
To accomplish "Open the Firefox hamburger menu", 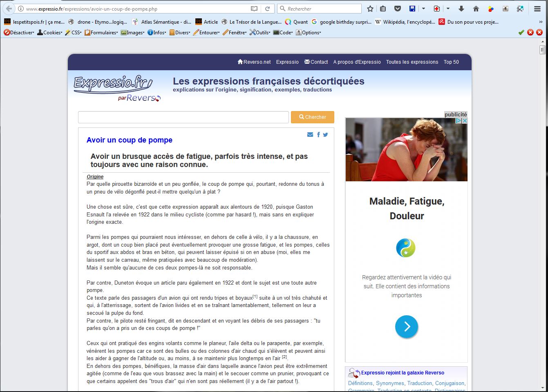I will (537, 9).
